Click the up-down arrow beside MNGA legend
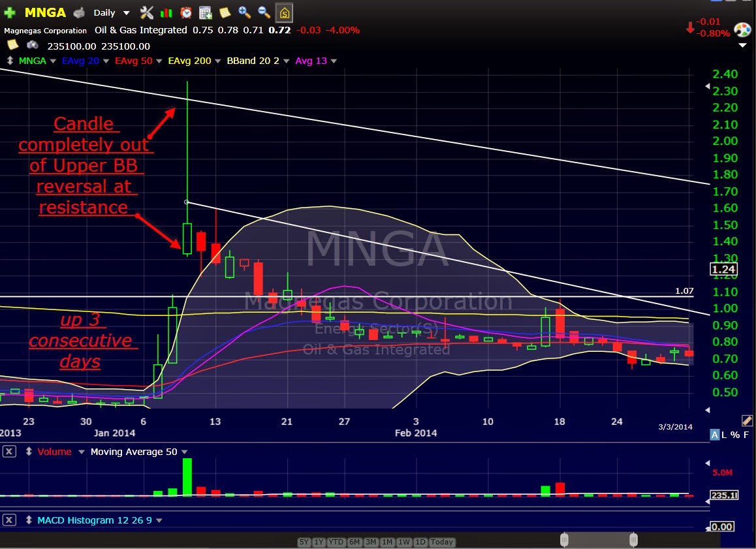Image resolution: width=756 pixels, height=549 pixels. tap(10, 61)
